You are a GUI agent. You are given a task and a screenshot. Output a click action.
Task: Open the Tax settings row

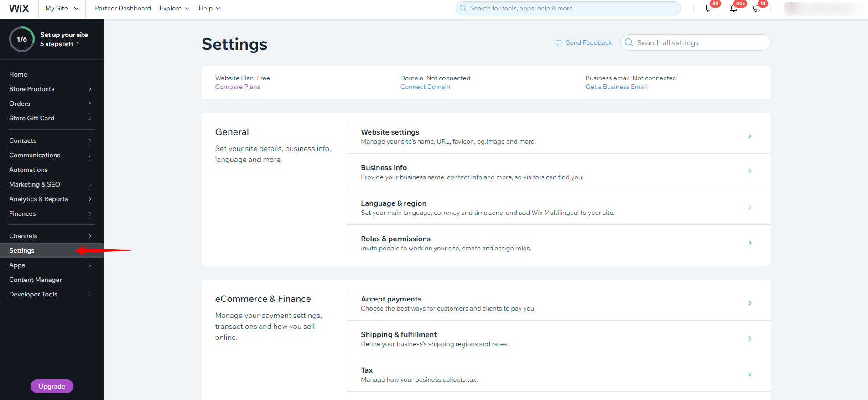click(x=559, y=374)
